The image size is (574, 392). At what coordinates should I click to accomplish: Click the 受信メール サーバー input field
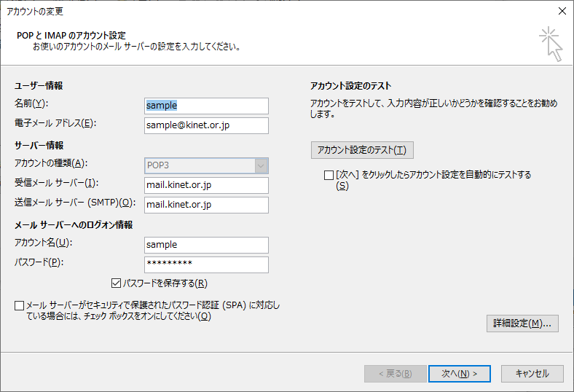tap(206, 185)
